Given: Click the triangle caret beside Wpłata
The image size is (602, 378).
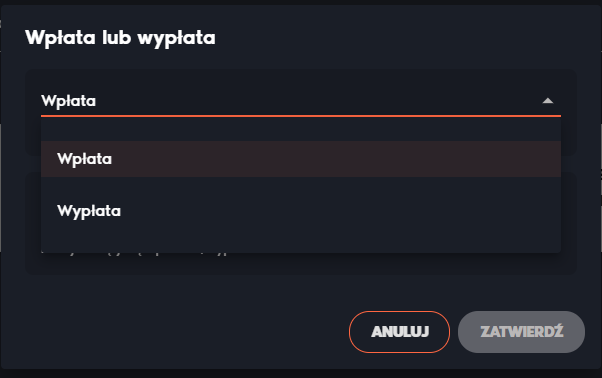Looking at the screenshot, I should pyautogui.click(x=547, y=101).
